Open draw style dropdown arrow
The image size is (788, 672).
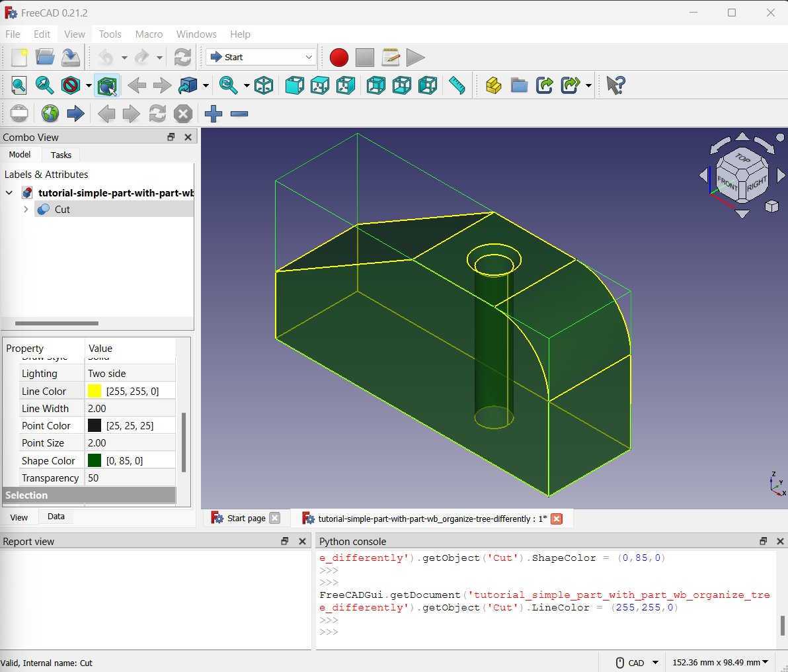[89, 86]
